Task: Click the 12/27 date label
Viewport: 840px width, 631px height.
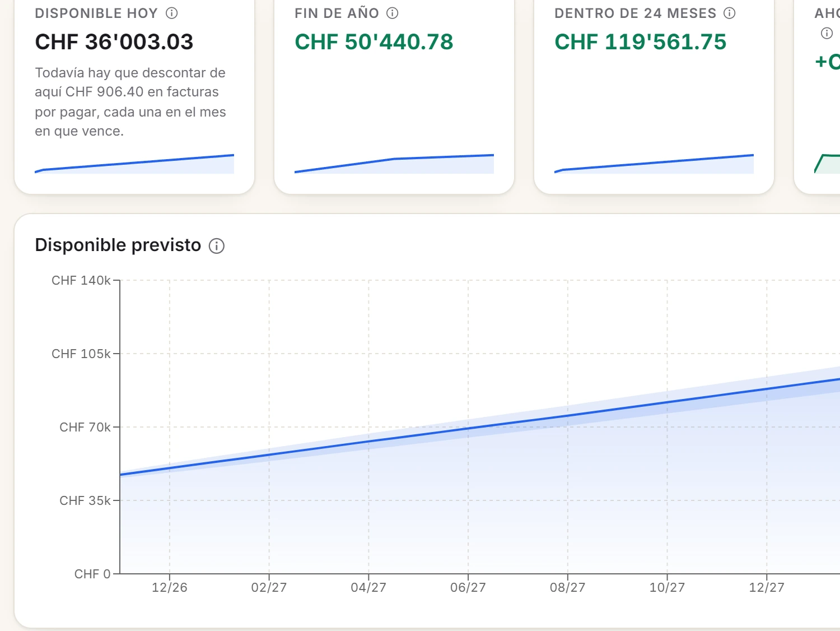Action: point(767,587)
